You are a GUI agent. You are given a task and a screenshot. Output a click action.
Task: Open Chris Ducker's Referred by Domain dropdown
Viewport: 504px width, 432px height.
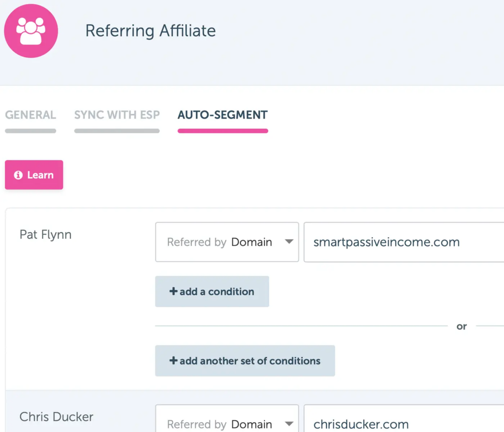[227, 419]
